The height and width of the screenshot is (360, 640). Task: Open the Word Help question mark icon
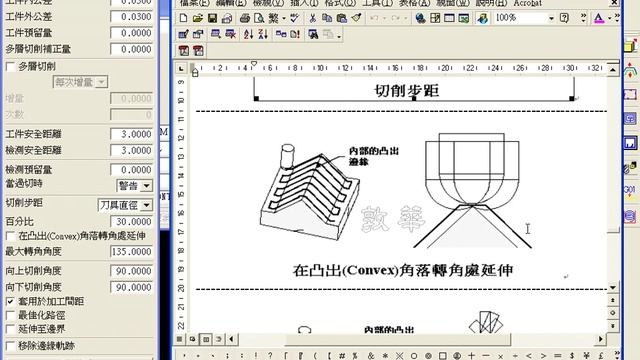[564, 18]
